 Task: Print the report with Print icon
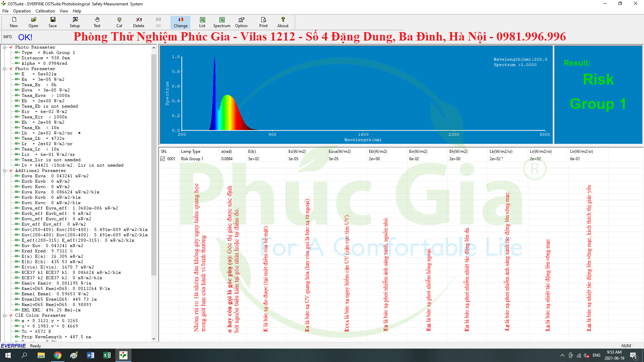coord(263,22)
